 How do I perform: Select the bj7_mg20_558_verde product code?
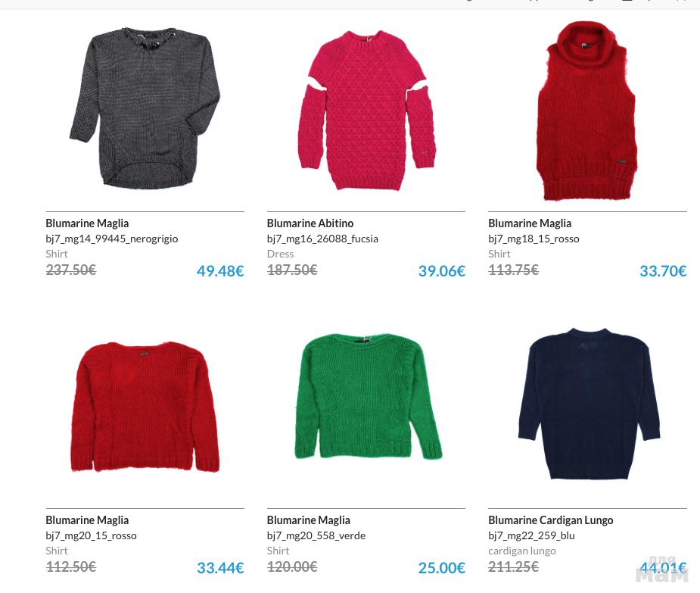click(x=316, y=535)
